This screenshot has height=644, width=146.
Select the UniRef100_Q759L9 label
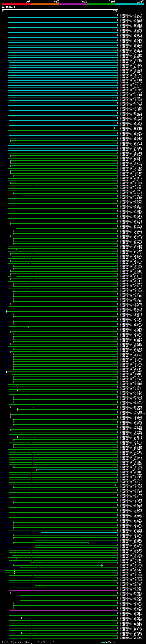[x=131, y=623]
